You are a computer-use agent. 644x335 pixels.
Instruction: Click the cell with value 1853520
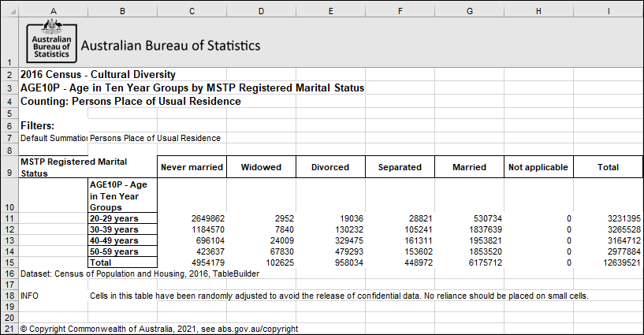(470, 251)
